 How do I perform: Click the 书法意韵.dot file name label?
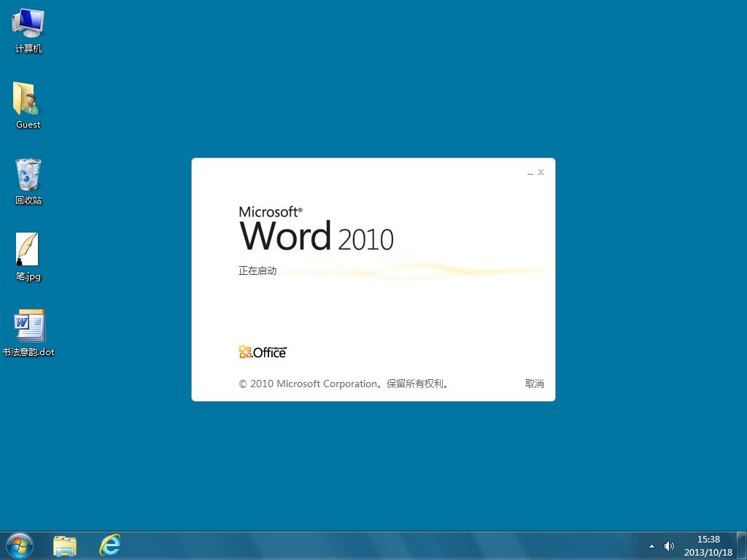28,352
